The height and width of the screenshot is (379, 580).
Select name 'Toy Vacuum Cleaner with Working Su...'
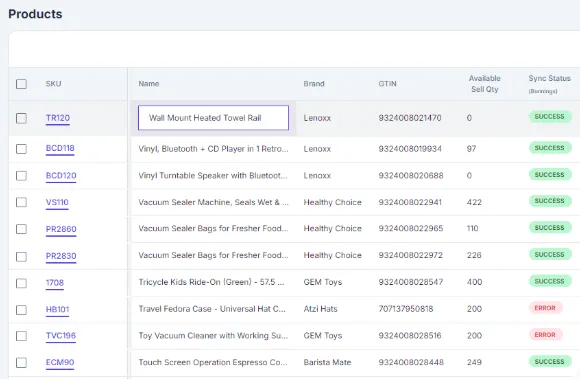click(213, 336)
